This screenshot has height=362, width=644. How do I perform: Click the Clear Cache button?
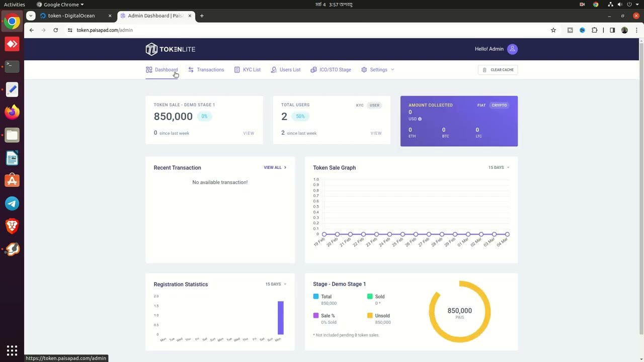(x=498, y=70)
